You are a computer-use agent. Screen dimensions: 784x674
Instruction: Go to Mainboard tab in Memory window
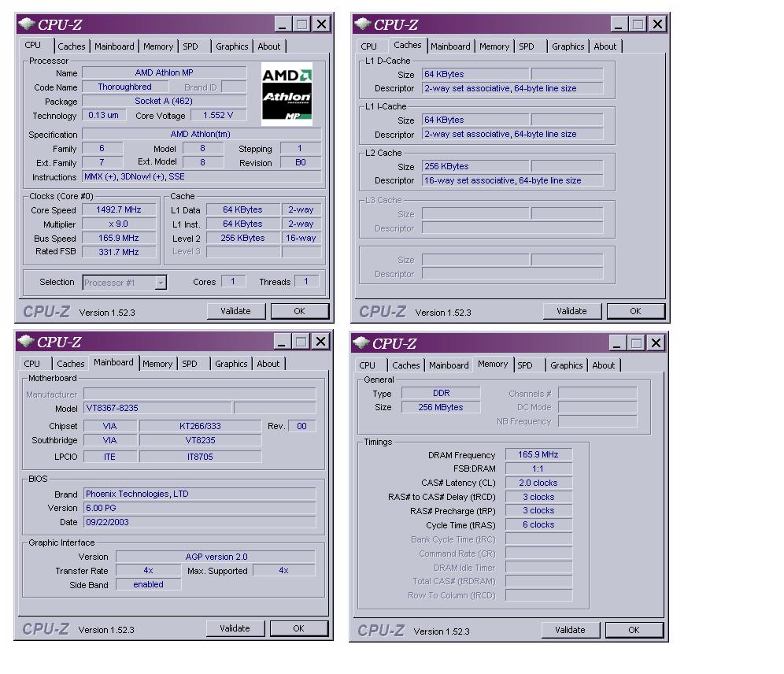click(449, 365)
